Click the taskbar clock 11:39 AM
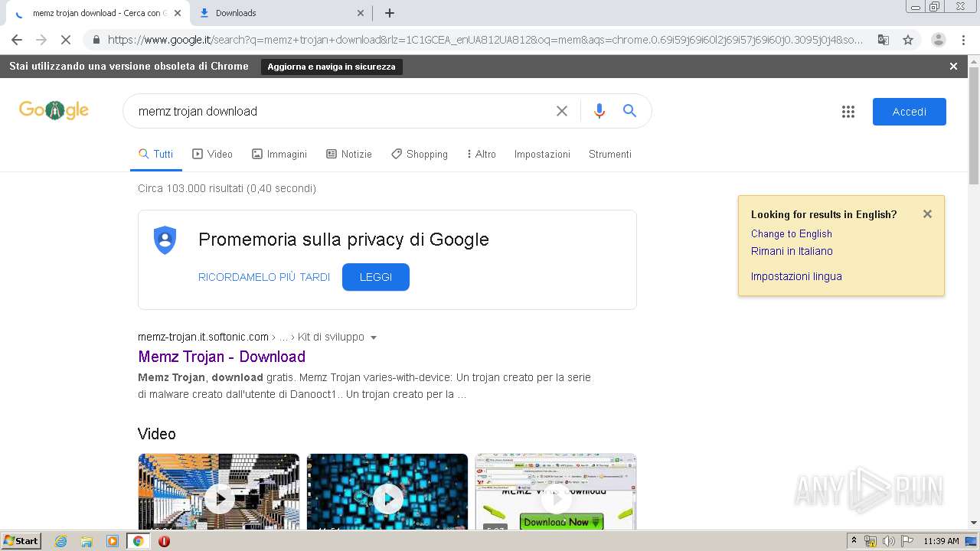980x551 pixels. [x=941, y=541]
